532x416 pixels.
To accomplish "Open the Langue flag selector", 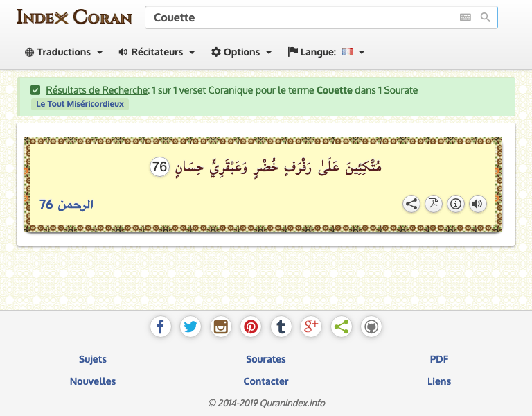I will coord(326,52).
